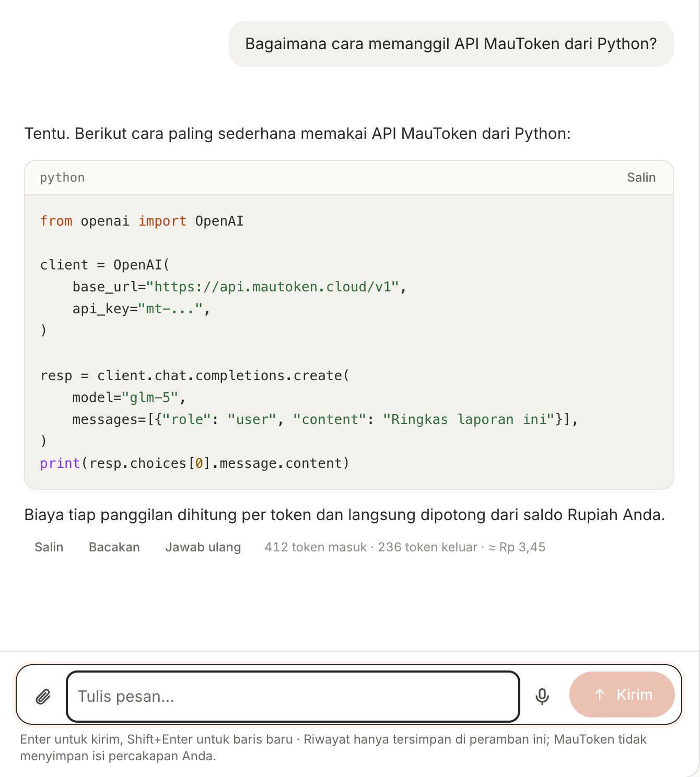Click the print(resp.choices[0]...) code line

click(x=194, y=463)
